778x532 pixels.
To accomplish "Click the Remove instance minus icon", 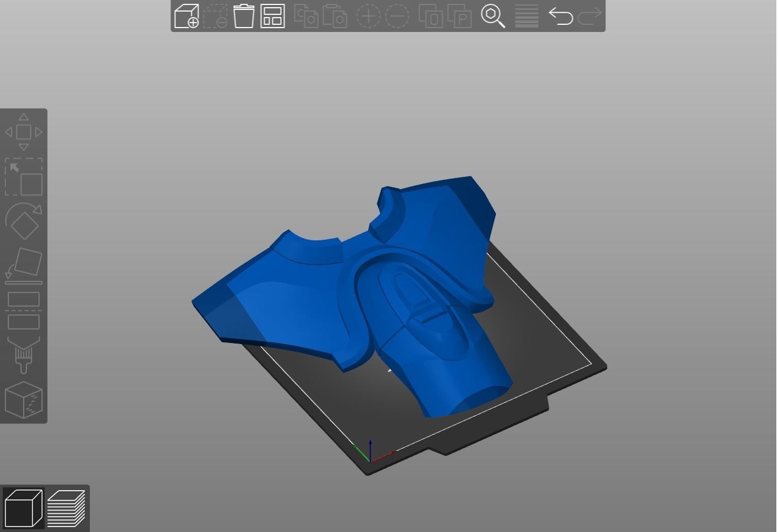I will (x=397, y=16).
